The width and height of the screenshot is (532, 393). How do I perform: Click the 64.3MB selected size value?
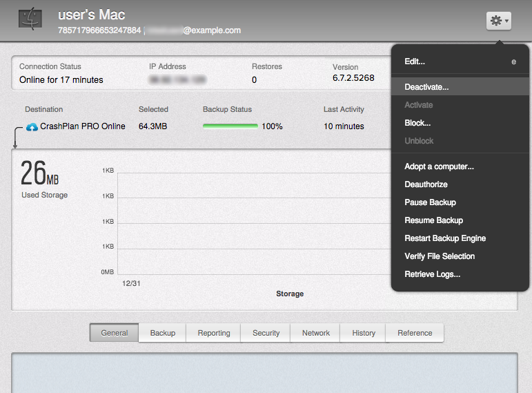pyautogui.click(x=152, y=126)
